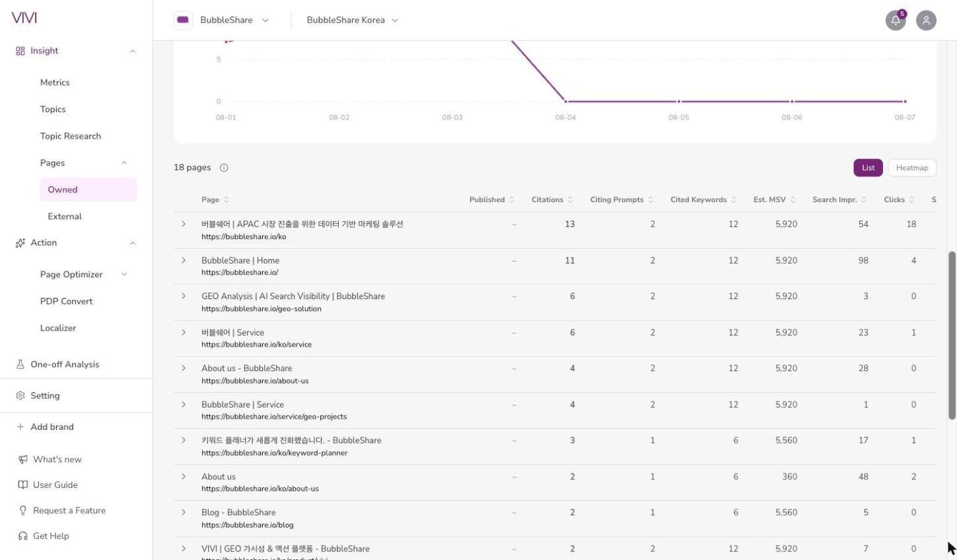Switch to Heatmap view
This screenshot has width=957, height=560.
[x=912, y=168]
